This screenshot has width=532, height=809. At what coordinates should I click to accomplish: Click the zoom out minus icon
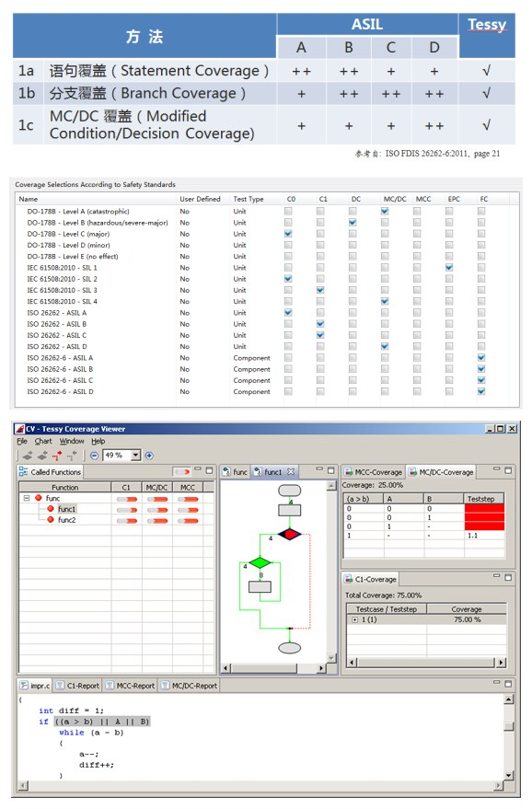(x=94, y=456)
